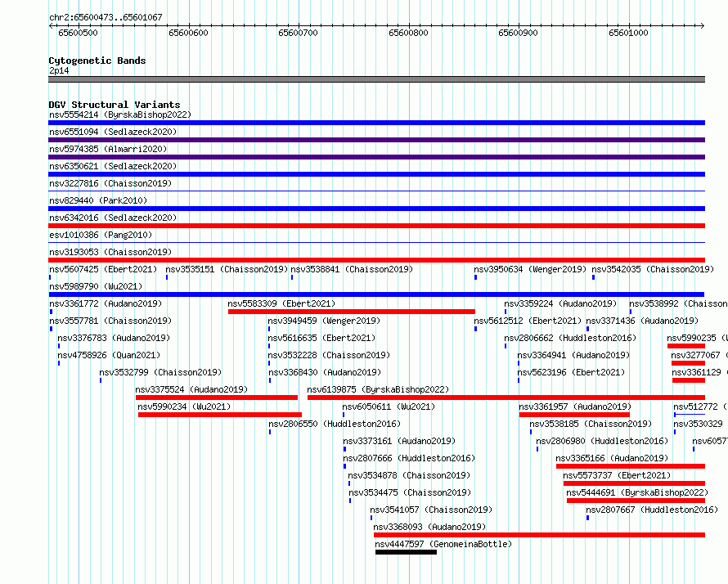Image resolution: width=728 pixels, height=584 pixels.
Task: Click nsv5612512 (Ebert2021) label
Action: (x=528, y=321)
